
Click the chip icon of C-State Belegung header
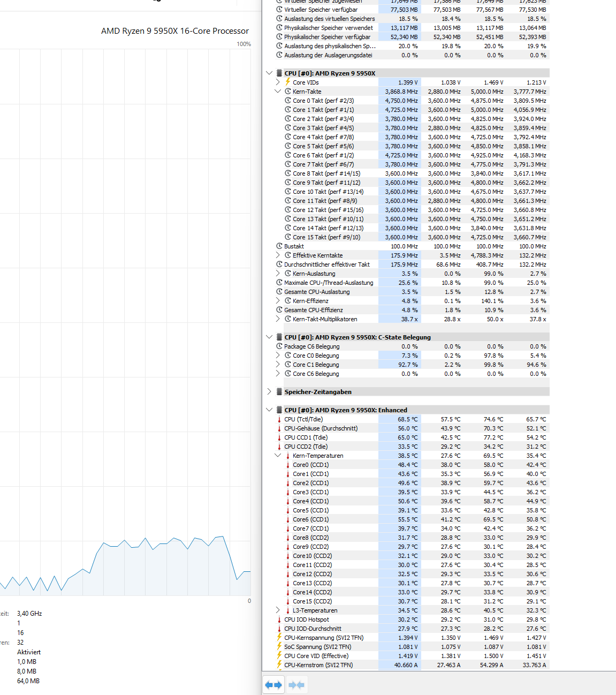(279, 337)
